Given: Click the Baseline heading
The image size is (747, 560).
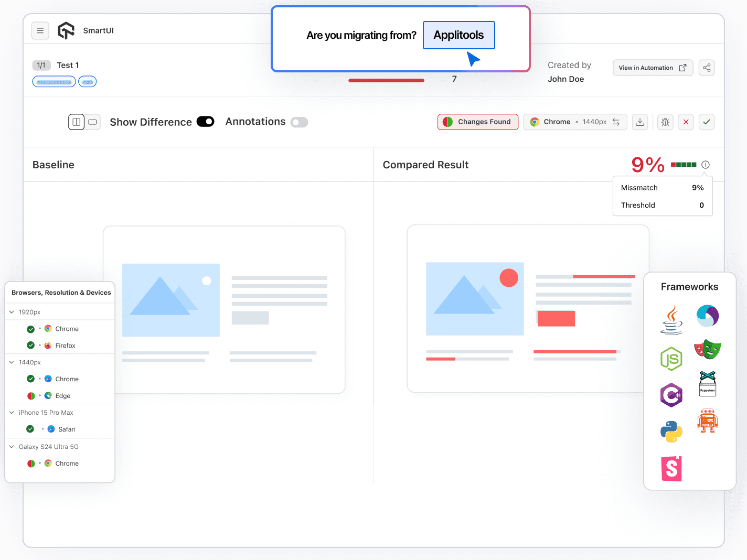Looking at the screenshot, I should pos(54,165).
